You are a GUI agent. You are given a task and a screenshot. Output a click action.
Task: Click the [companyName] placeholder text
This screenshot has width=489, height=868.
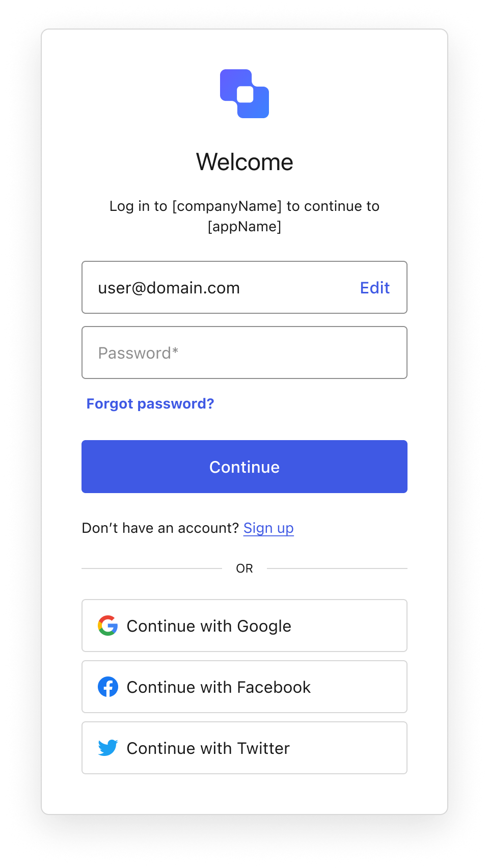coord(227,206)
